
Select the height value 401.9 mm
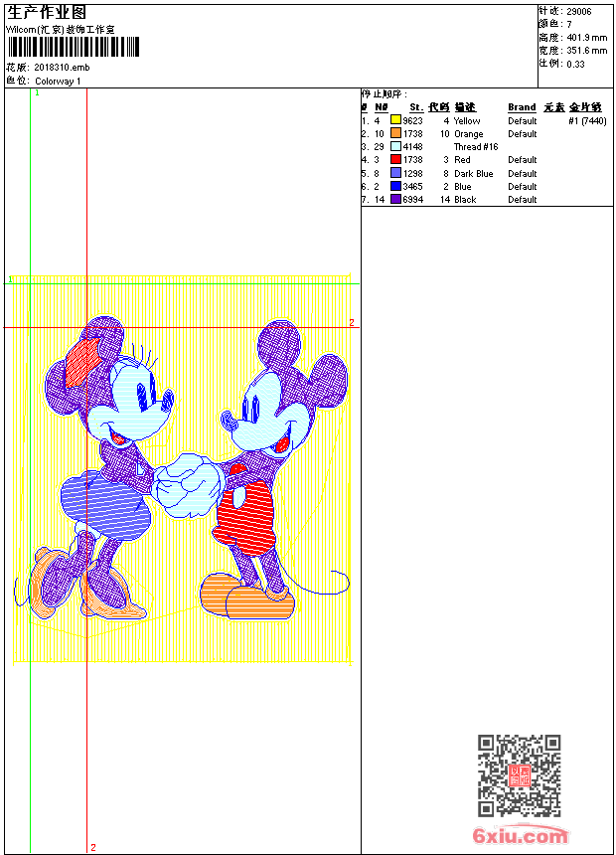(x=587, y=38)
